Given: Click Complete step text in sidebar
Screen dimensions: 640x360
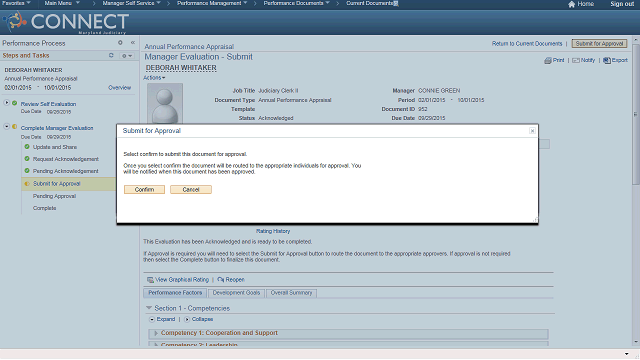Looking at the screenshot, I should click(44, 208).
